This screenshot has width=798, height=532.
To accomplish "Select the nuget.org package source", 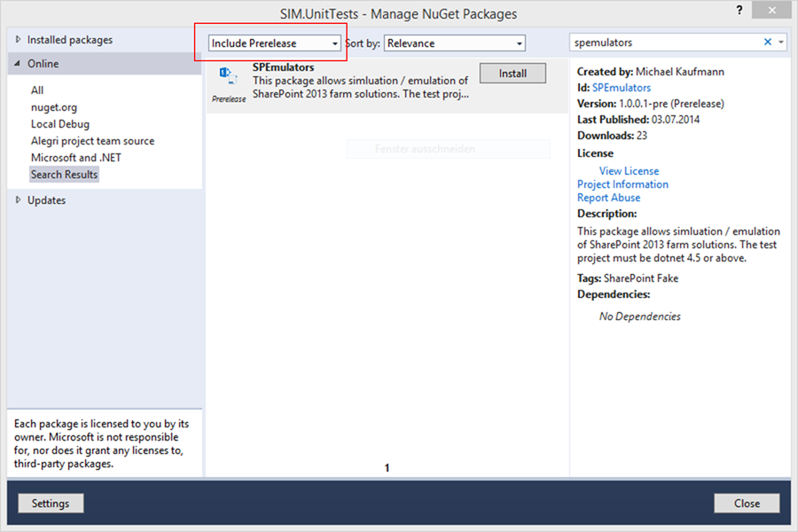I will (x=54, y=107).
